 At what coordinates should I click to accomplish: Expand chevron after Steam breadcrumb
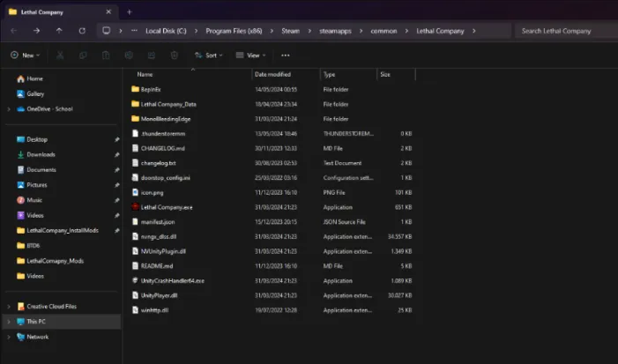point(309,31)
